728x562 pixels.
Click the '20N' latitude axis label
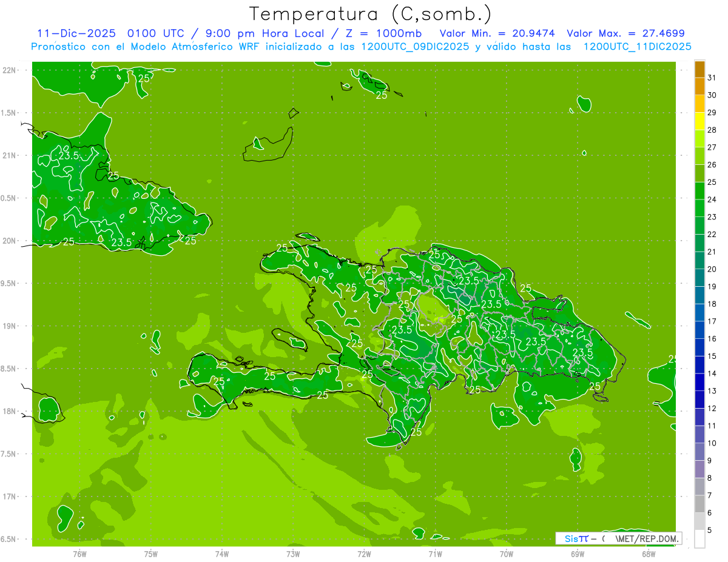point(8,241)
